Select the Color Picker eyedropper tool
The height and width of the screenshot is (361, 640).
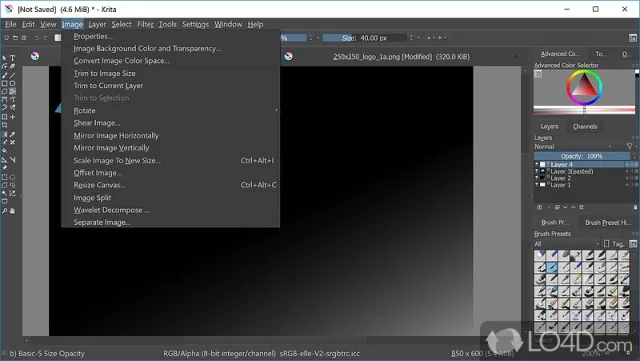pos(13,134)
